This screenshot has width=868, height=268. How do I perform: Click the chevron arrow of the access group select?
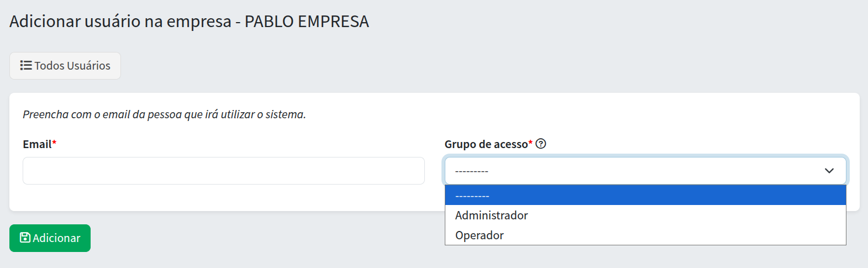tap(829, 171)
